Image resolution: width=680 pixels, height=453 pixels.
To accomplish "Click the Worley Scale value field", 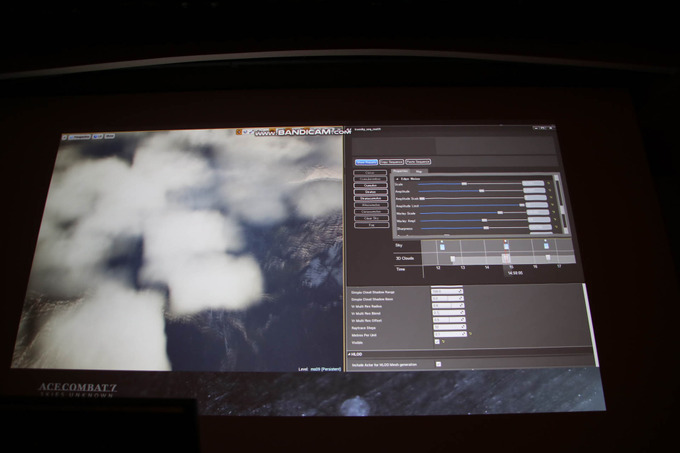I will [x=538, y=212].
